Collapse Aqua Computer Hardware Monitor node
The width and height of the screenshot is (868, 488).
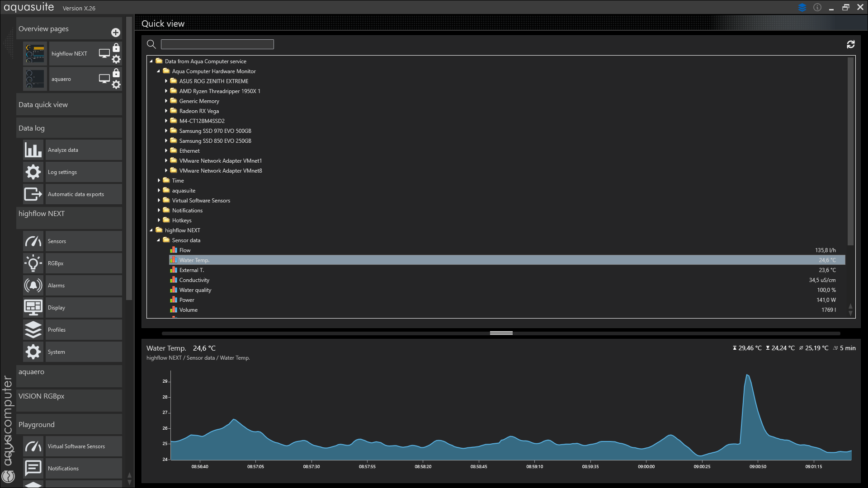[159, 71]
